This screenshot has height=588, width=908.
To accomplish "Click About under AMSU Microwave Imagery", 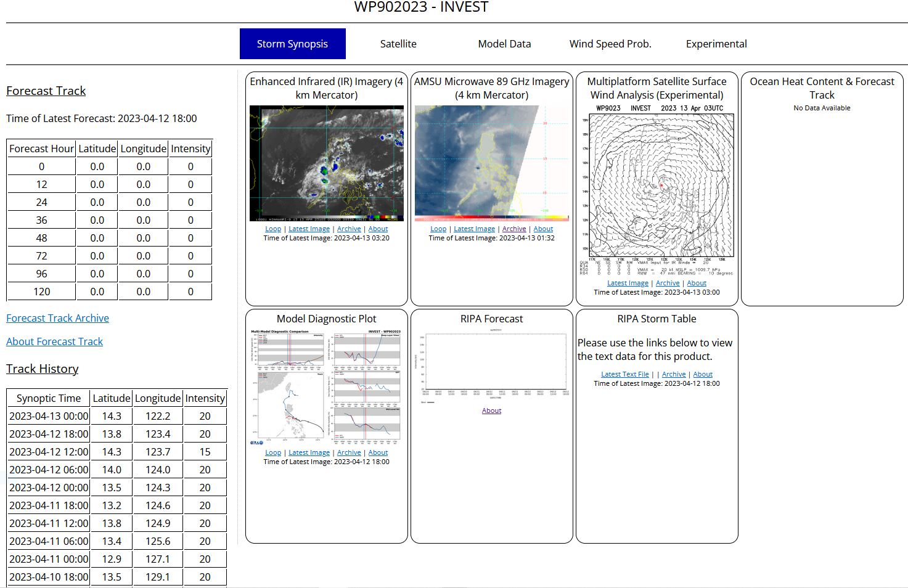I will click(543, 229).
